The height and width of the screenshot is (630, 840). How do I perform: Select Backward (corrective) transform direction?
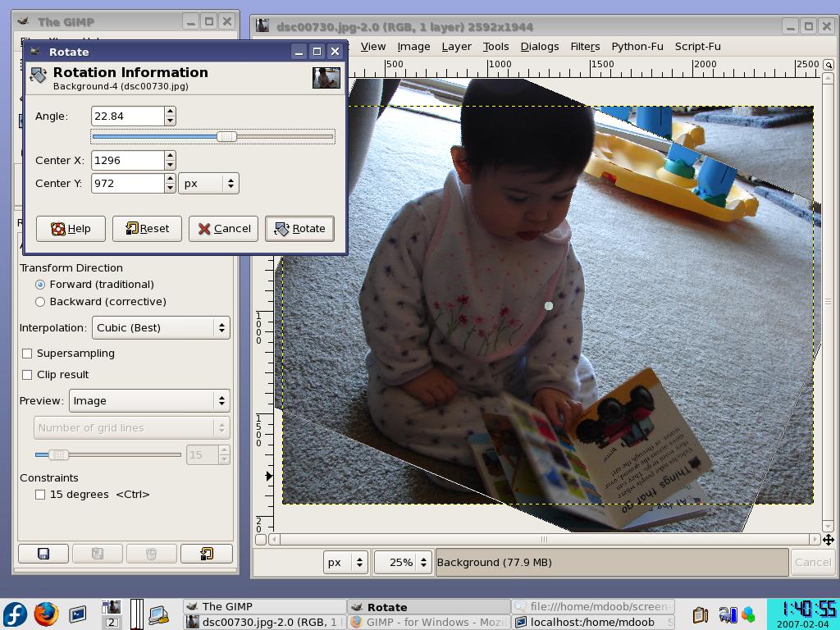click(40, 302)
